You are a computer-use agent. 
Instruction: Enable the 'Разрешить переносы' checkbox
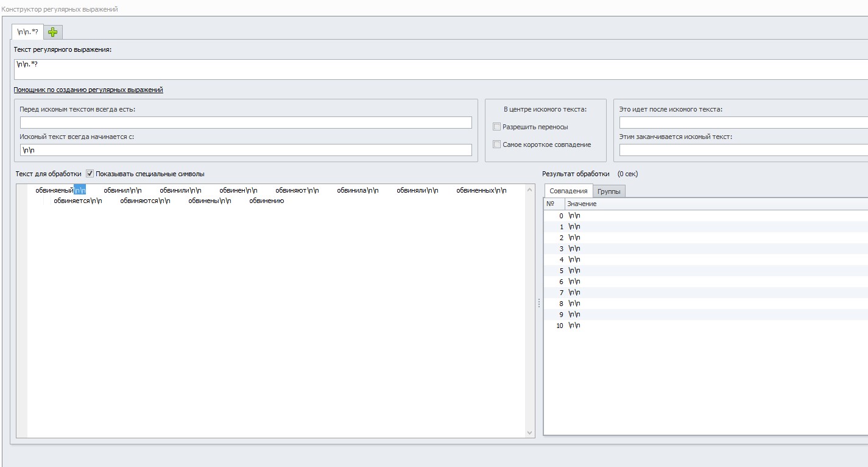[x=497, y=127]
